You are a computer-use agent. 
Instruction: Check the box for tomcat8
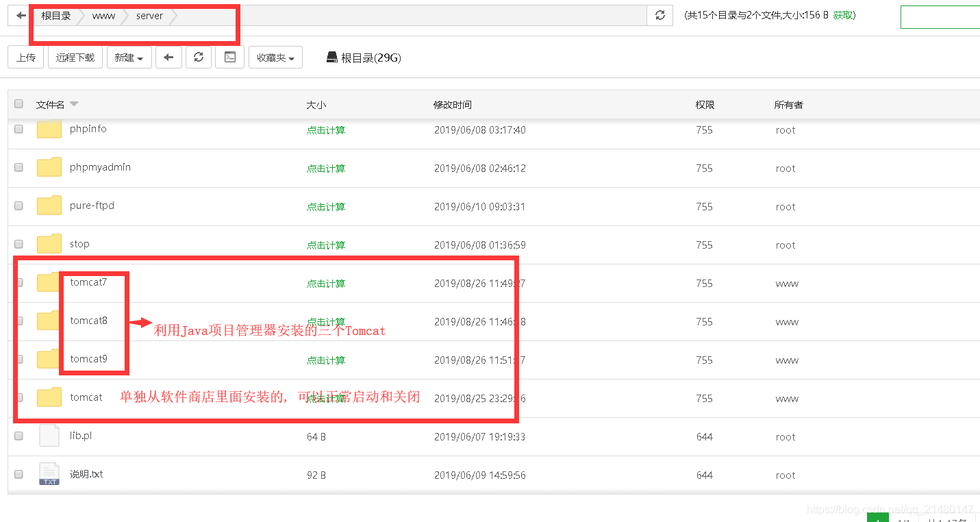pos(19,321)
